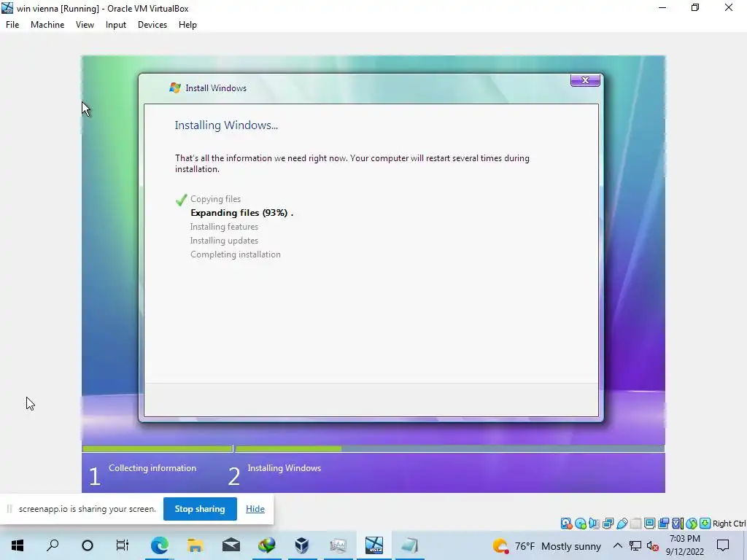Open the Help menu
The image size is (747, 560).
(187, 25)
